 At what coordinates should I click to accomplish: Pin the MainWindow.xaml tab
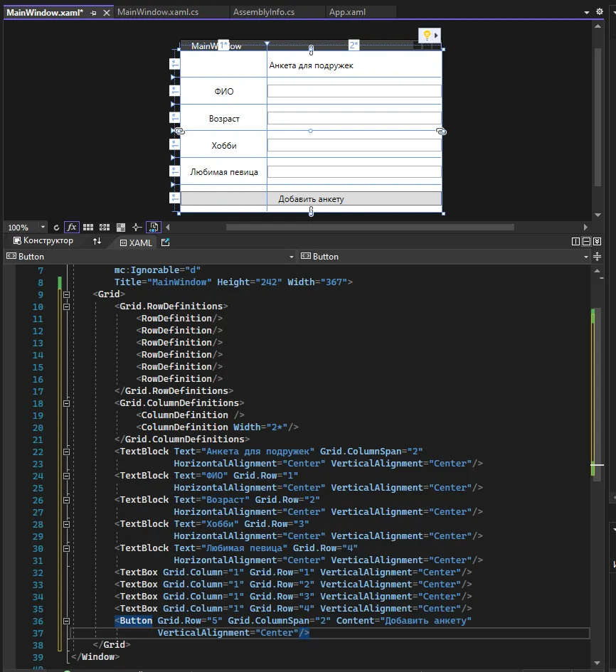pos(93,14)
